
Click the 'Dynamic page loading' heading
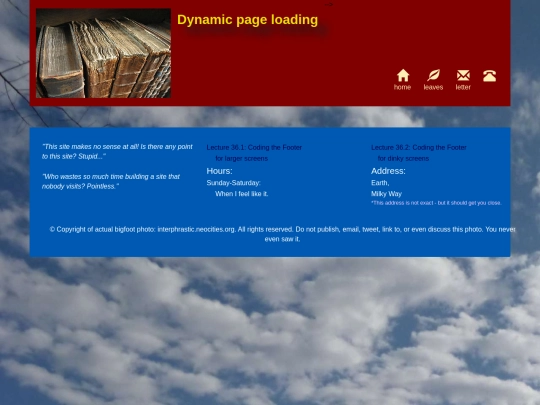coord(248,20)
